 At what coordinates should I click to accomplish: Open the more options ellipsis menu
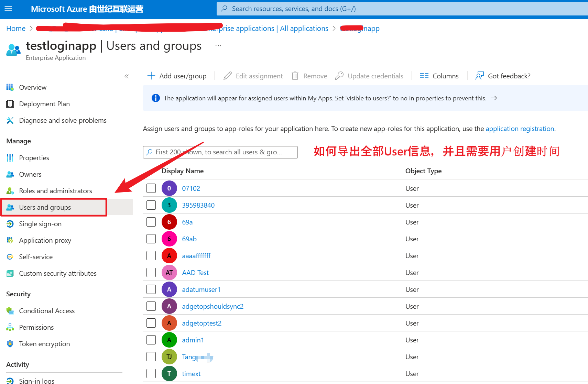click(x=218, y=46)
